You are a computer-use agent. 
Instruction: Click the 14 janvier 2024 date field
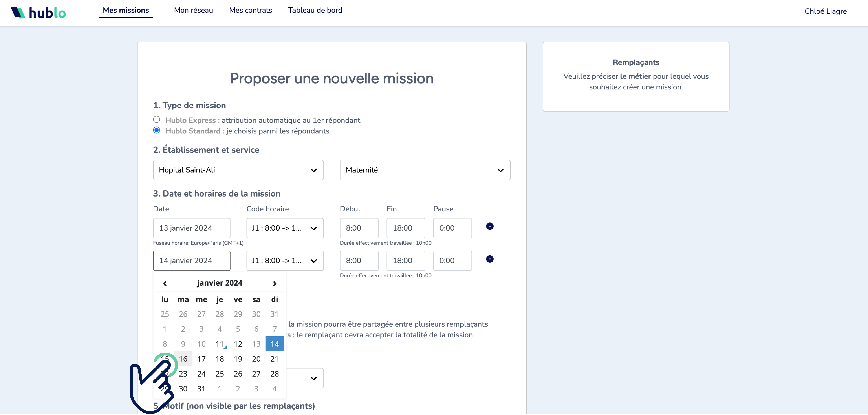click(191, 260)
